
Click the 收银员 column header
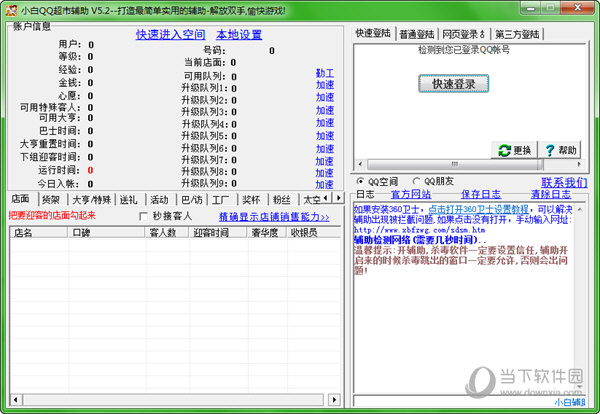313,232
